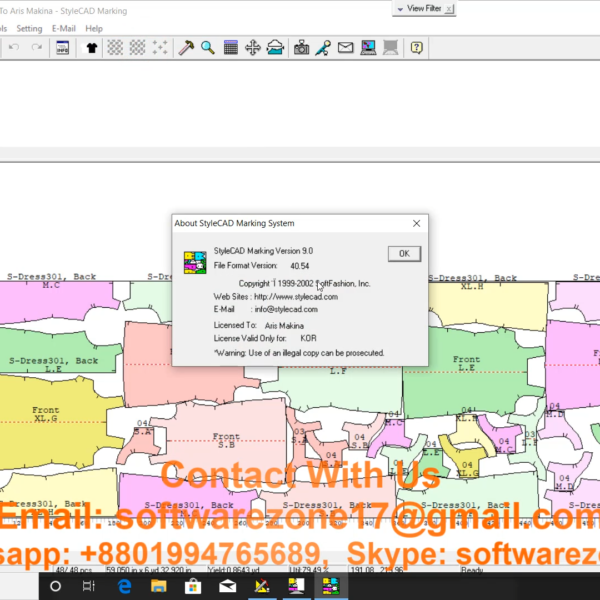Click the envelope e-mail toolbar icon
The height and width of the screenshot is (600, 600).
(x=345, y=47)
